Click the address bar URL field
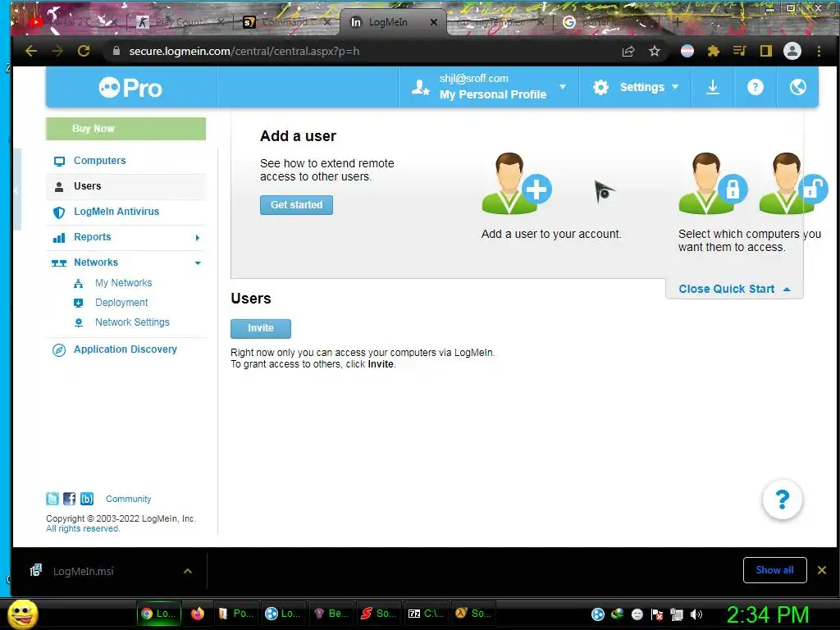The height and width of the screenshot is (630, 840). pos(364,51)
